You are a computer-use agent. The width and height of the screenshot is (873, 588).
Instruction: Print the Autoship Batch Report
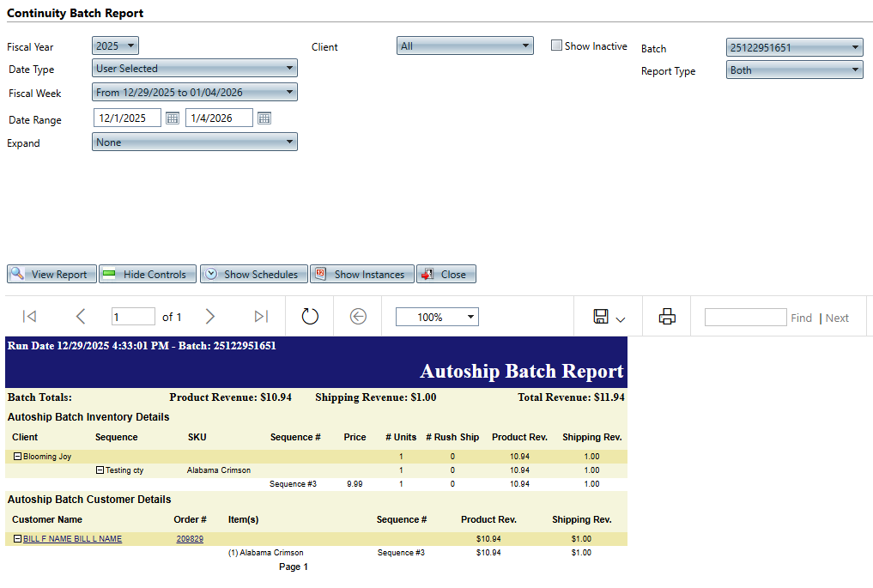667,317
